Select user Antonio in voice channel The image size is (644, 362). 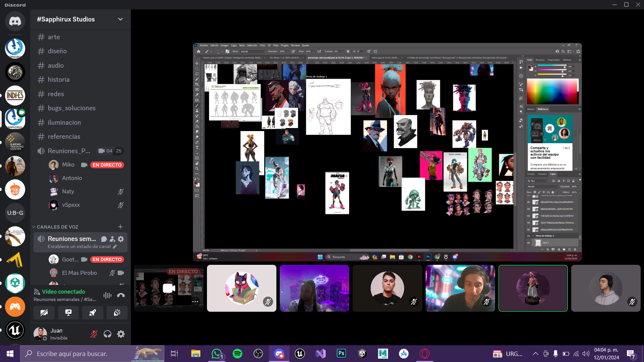coord(72,178)
